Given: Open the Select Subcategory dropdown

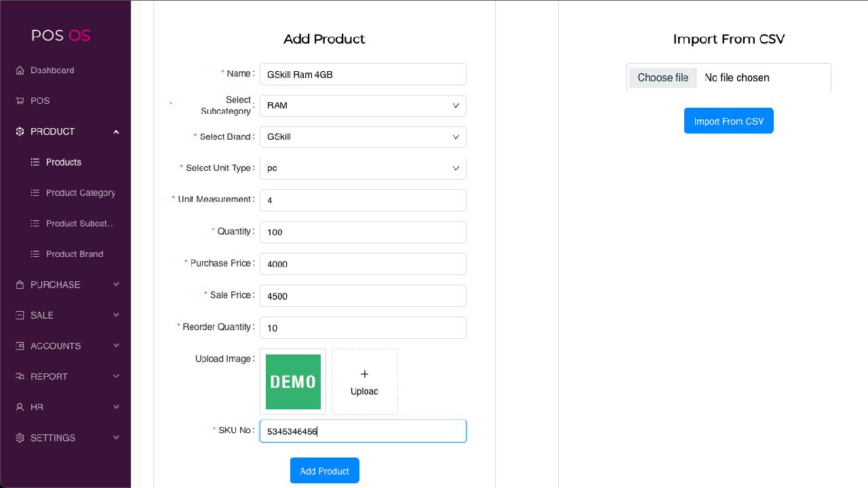Looking at the screenshot, I should coord(363,106).
